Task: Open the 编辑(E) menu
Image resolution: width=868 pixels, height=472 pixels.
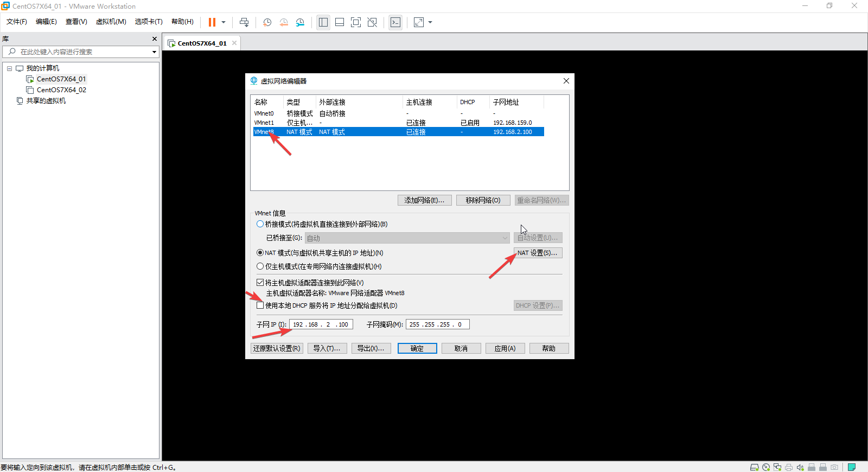Action: coord(46,22)
